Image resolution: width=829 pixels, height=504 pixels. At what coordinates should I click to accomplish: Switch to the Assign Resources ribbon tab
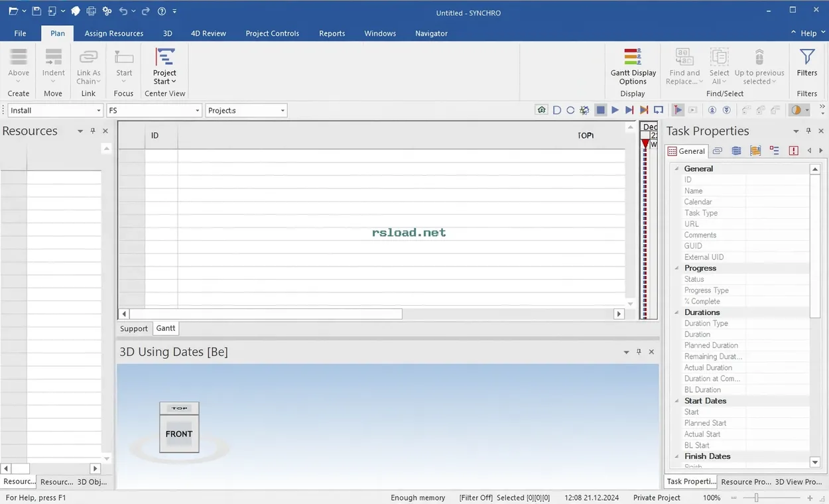[114, 33]
